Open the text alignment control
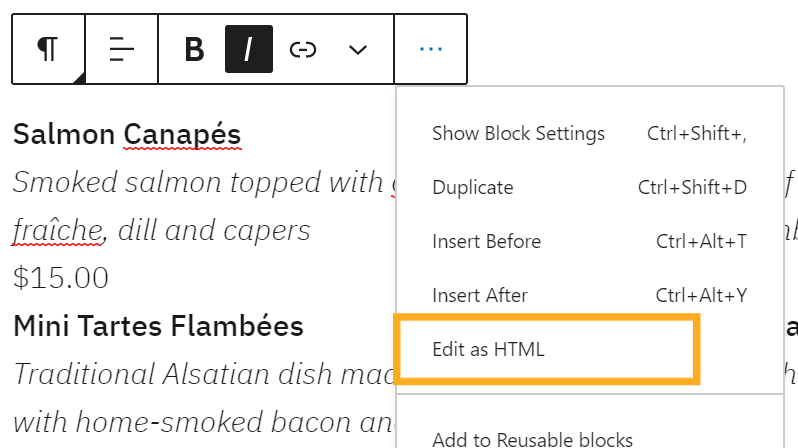 121,49
